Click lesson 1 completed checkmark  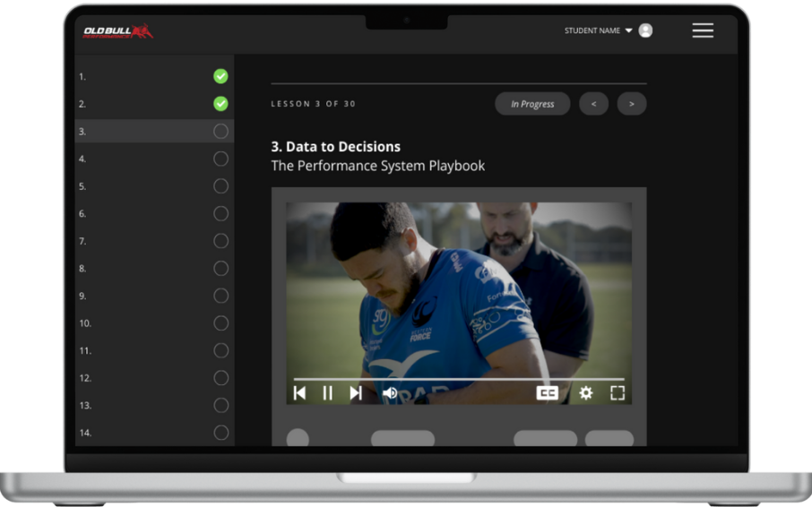(x=220, y=76)
